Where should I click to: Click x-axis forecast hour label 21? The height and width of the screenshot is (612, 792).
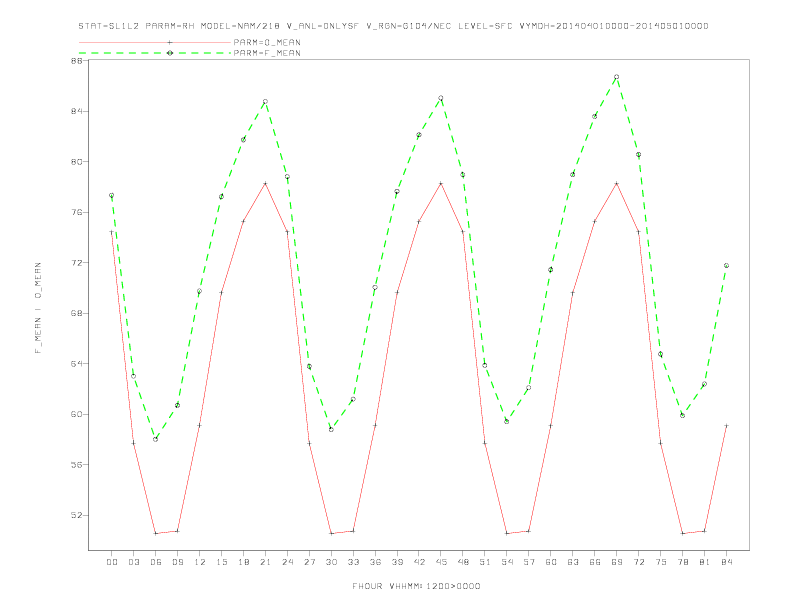(265, 562)
